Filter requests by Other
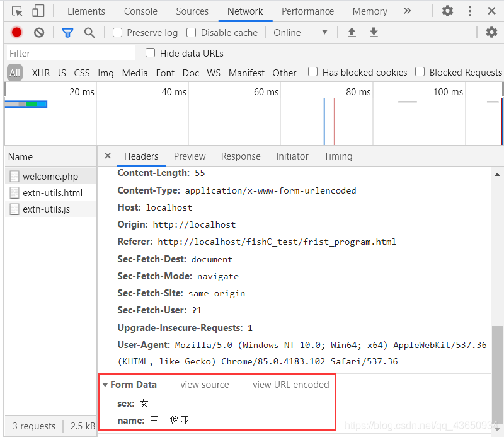 tap(285, 73)
